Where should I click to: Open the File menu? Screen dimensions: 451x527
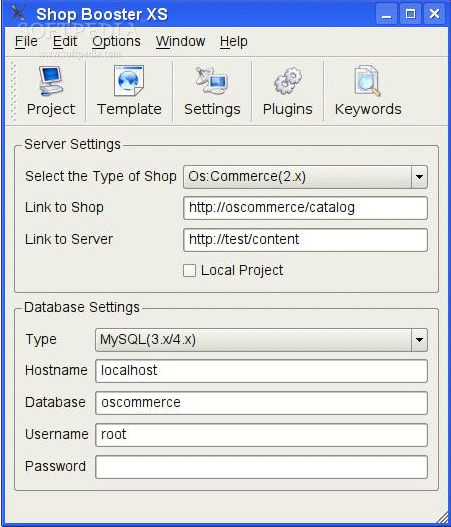26,42
